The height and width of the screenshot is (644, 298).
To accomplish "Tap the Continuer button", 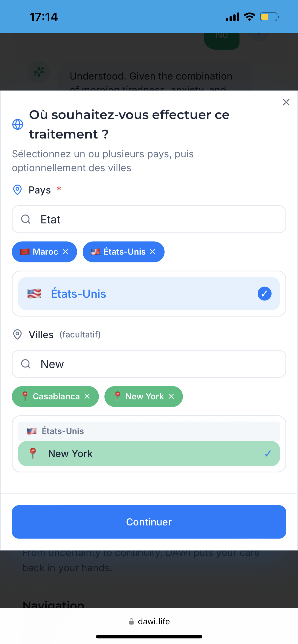I will [149, 522].
